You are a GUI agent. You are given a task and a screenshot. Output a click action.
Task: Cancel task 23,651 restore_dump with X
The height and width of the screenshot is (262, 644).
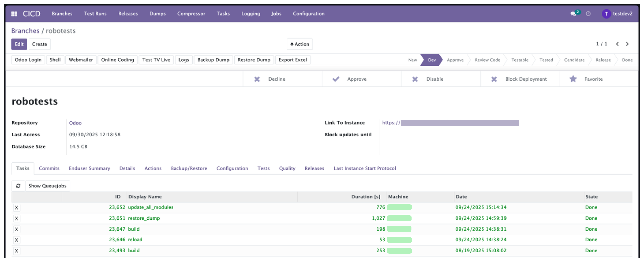coord(16,218)
